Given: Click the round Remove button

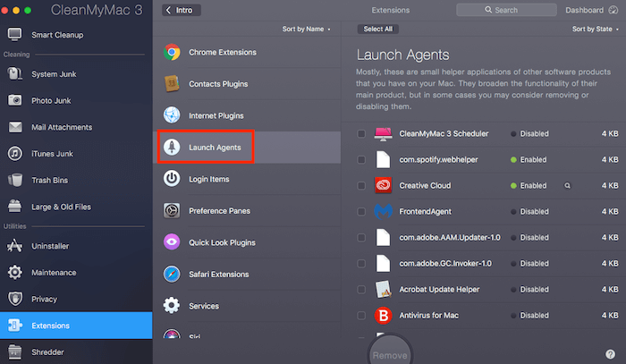Looking at the screenshot, I should [390, 353].
